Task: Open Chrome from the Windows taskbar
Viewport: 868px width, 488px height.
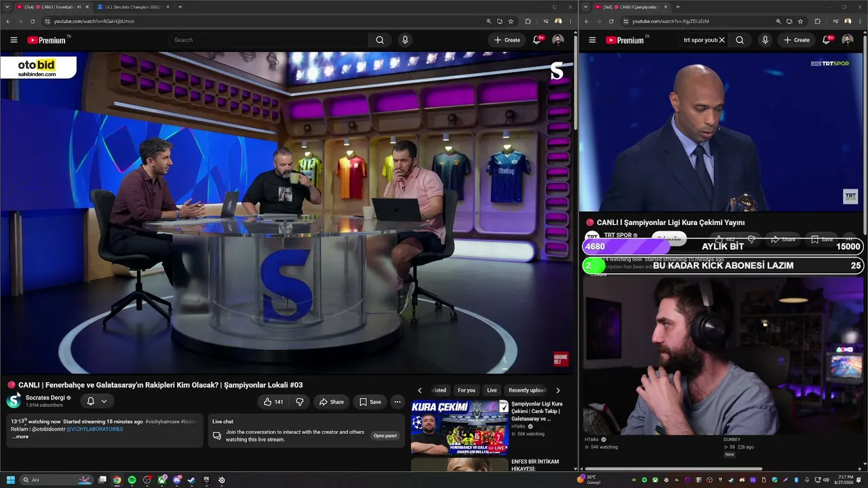Action: pyautogui.click(x=117, y=480)
